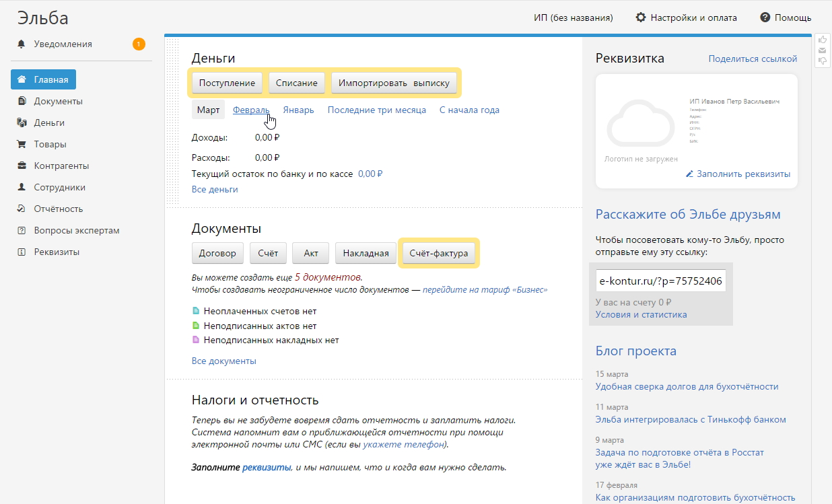832x504 pixels.
Task: Create a new Счёт-фактура document
Action: coord(438,254)
